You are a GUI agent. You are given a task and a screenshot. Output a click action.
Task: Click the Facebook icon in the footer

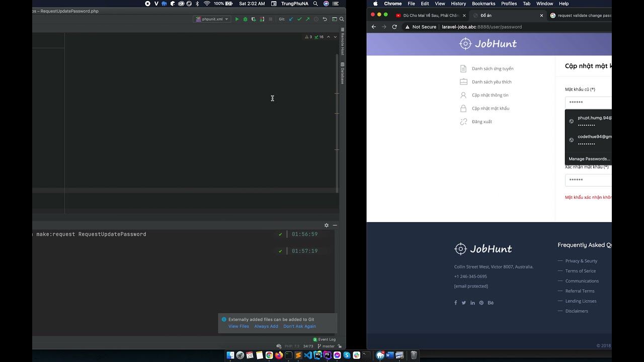tap(456, 303)
